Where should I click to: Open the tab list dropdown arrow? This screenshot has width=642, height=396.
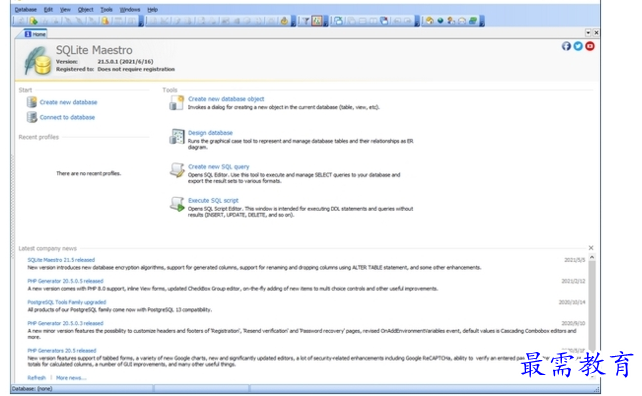pos(588,32)
